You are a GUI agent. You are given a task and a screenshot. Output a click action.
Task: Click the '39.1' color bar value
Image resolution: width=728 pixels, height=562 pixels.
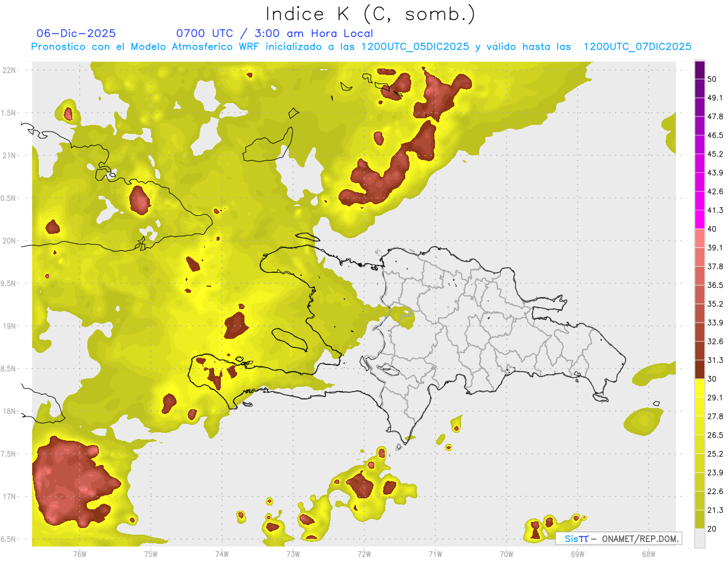point(715,248)
